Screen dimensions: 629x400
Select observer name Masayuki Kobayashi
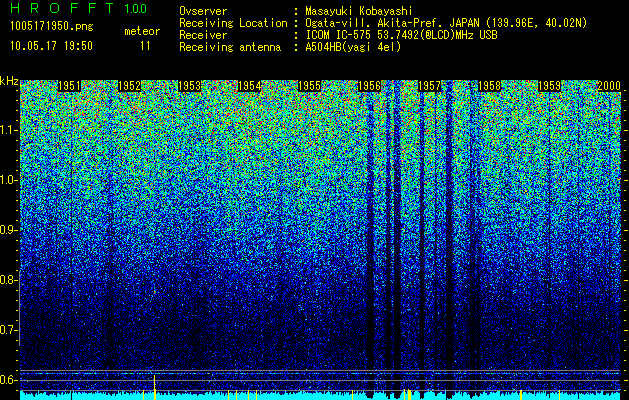[x=359, y=11]
